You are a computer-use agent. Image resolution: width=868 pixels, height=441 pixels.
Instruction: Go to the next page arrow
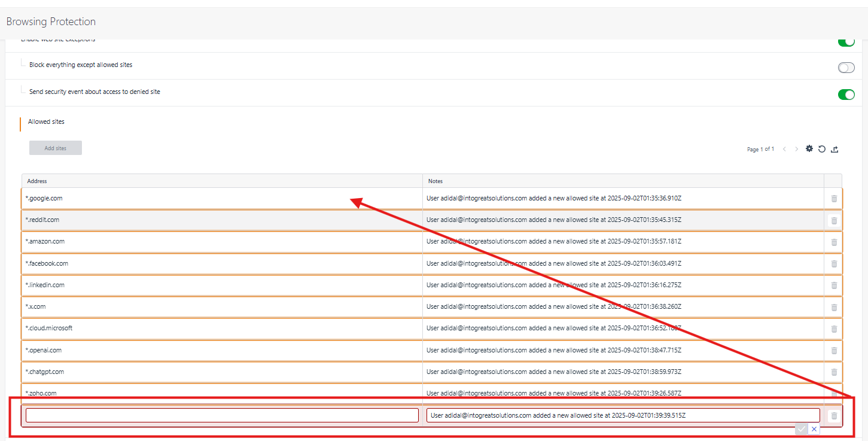796,149
